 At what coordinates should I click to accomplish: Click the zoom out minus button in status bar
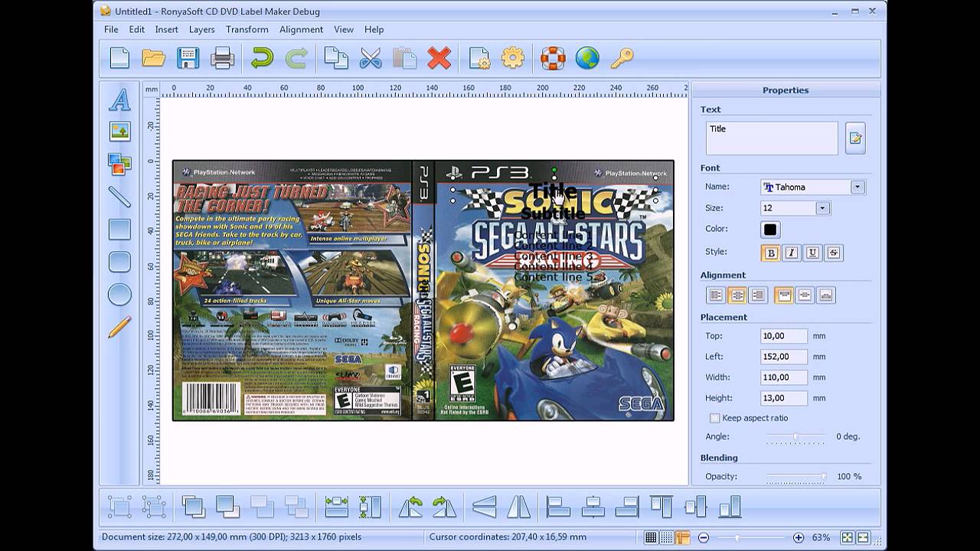[704, 537]
